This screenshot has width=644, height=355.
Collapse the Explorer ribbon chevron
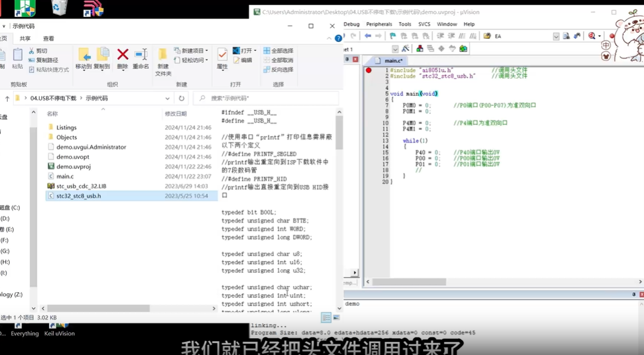329,38
